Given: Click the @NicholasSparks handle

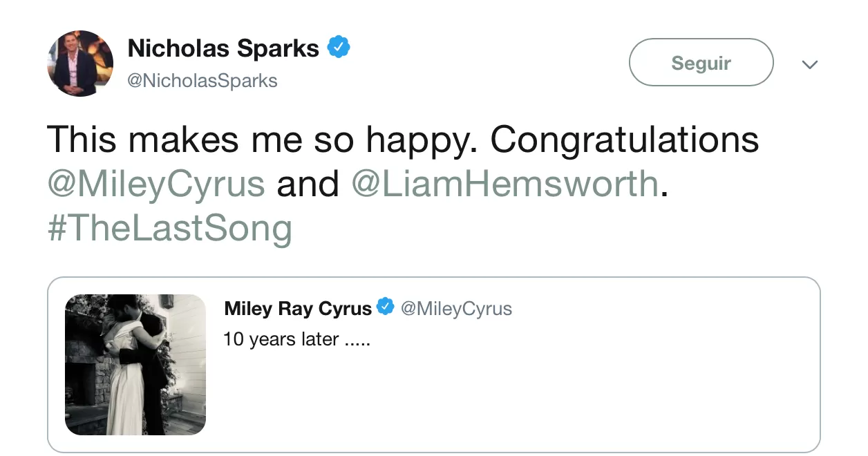Looking at the screenshot, I should tap(202, 81).
